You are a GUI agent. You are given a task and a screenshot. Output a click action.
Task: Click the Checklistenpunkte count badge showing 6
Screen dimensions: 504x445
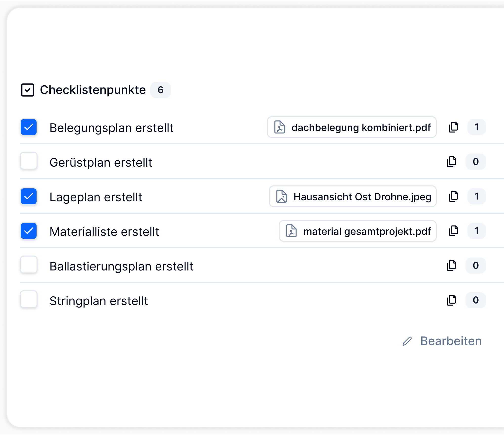pos(161,90)
